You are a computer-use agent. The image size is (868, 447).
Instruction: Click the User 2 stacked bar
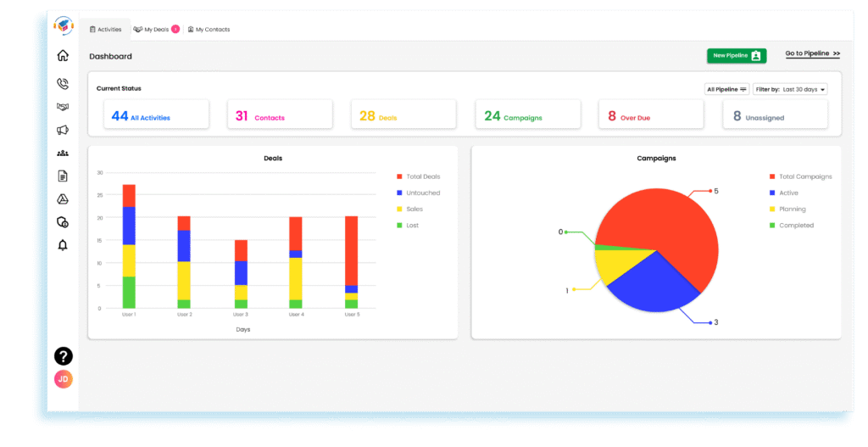(184, 262)
